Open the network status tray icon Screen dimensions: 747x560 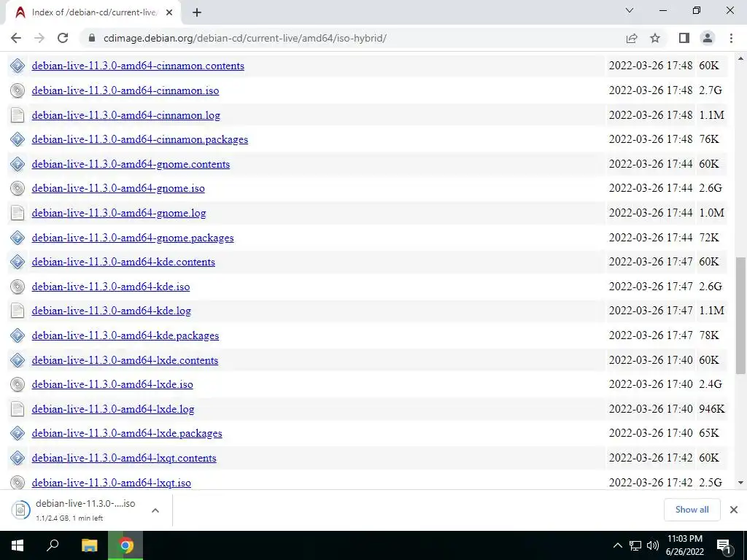click(635, 545)
